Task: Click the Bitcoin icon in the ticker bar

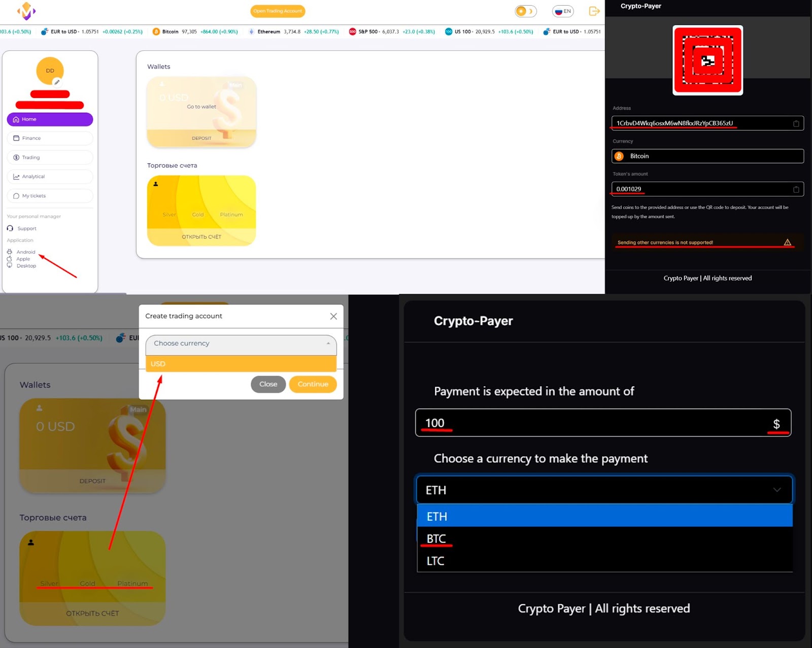Action: pos(156,31)
